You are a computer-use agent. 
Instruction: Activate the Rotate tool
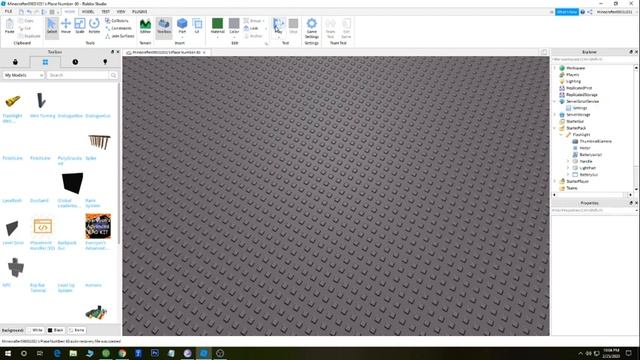click(x=94, y=27)
